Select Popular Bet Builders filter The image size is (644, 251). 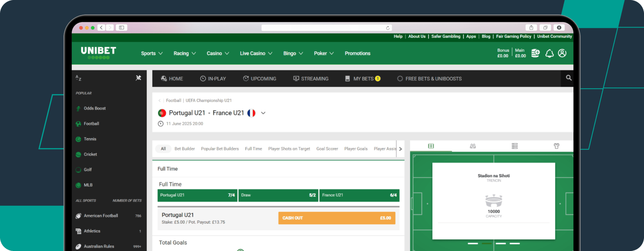(220, 149)
